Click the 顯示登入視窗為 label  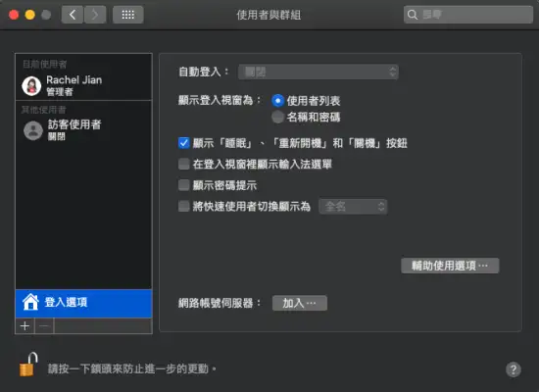pyautogui.click(x=220, y=100)
